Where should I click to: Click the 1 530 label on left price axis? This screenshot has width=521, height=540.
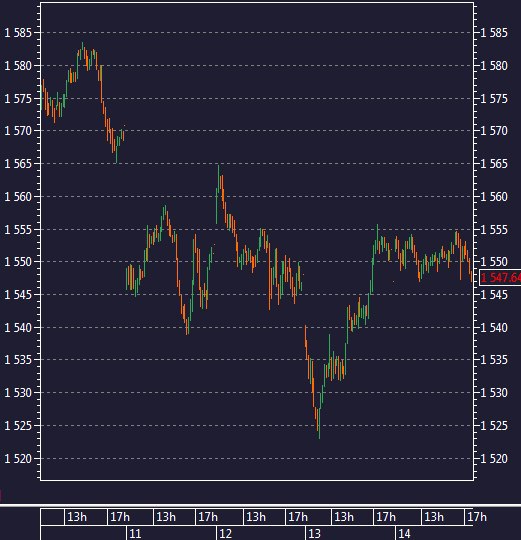[18, 393]
